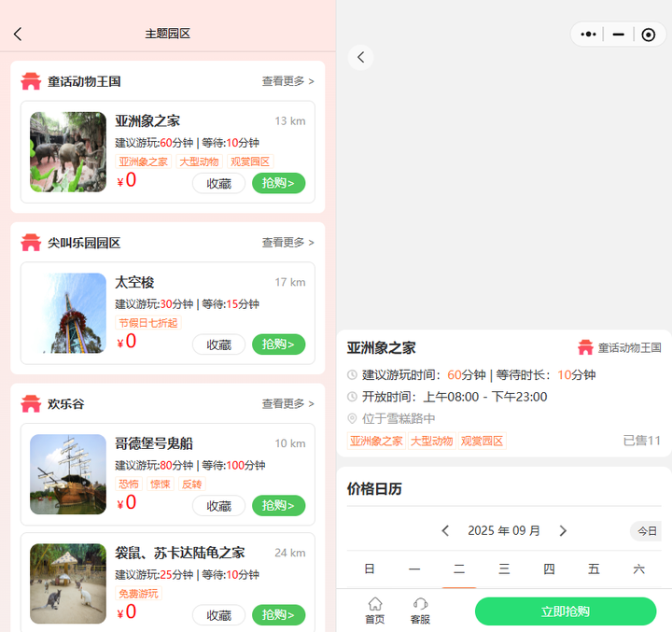672x632 pixels.
Task: Click the 价格日历 heading
Action: coord(374,489)
